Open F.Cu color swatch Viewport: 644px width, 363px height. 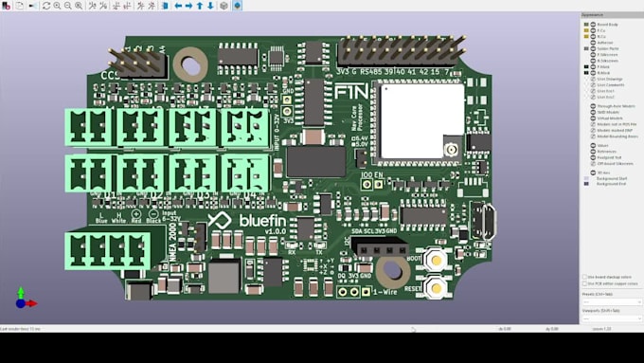pos(586,30)
